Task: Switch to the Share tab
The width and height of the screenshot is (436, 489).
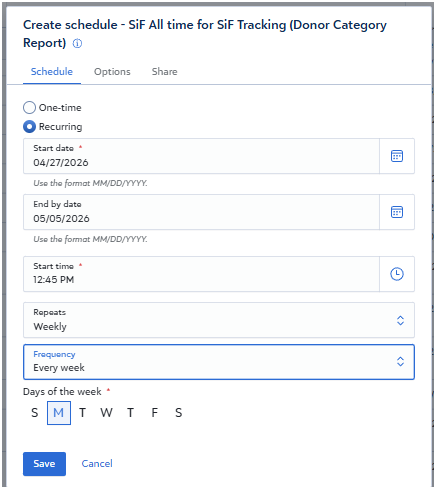Action: [165, 72]
